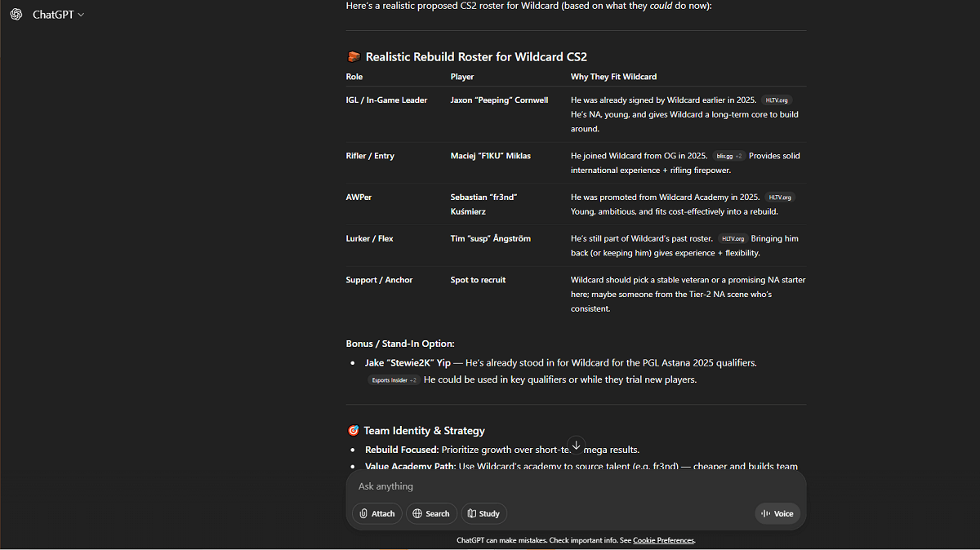The height and width of the screenshot is (550, 980).
Task: Open the HLTV.org citation in the AWPer row
Action: click(780, 197)
